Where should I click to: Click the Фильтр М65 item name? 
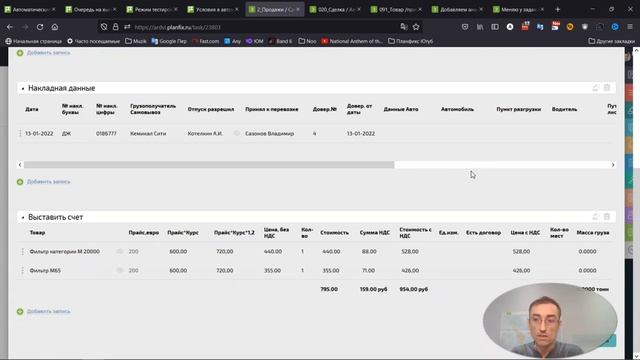pyautogui.click(x=45, y=270)
